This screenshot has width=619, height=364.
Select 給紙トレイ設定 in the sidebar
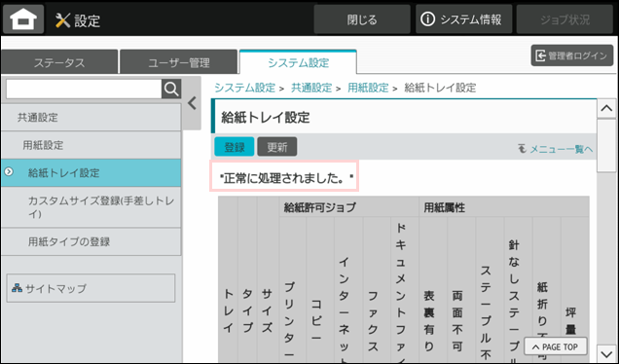click(91, 173)
